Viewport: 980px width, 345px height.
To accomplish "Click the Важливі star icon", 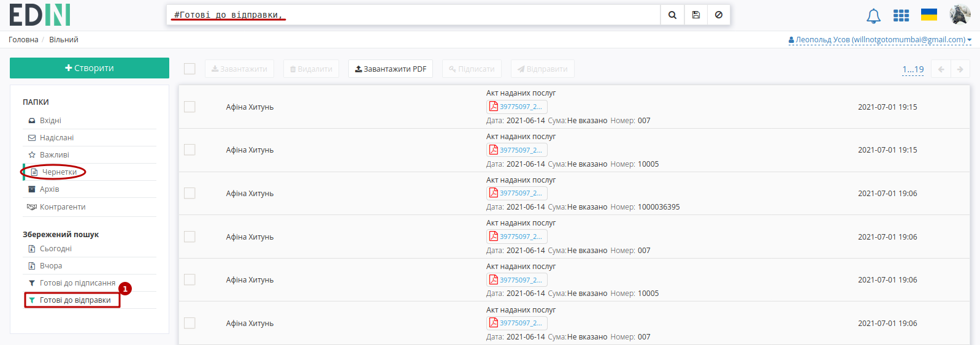I will point(32,155).
